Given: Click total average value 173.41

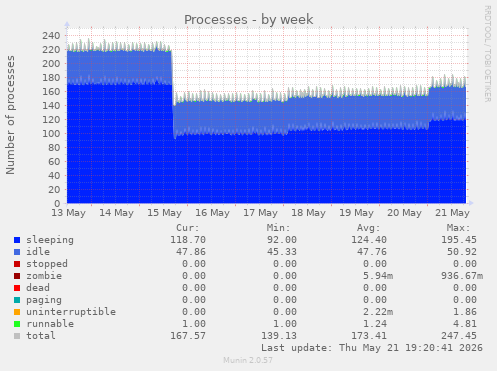Looking at the screenshot, I should click(369, 336).
